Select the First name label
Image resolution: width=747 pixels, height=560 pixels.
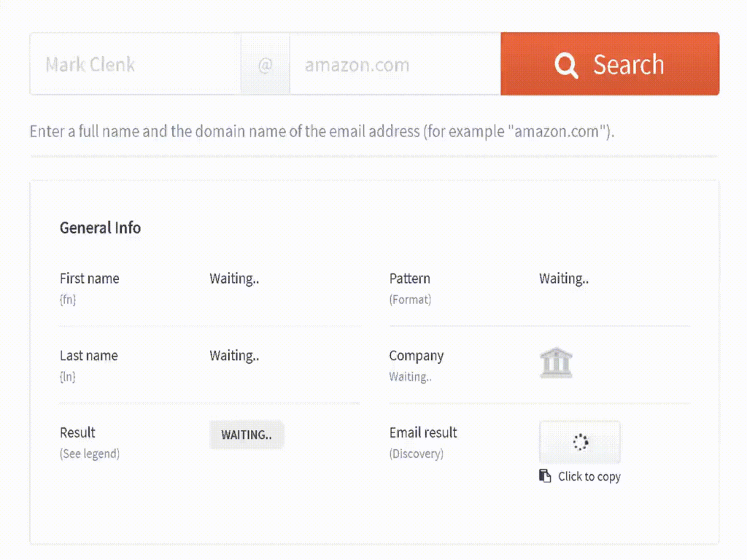[89, 279]
